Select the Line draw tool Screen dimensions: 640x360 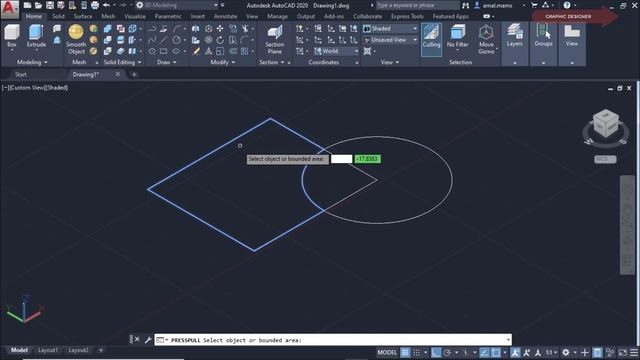(164, 40)
